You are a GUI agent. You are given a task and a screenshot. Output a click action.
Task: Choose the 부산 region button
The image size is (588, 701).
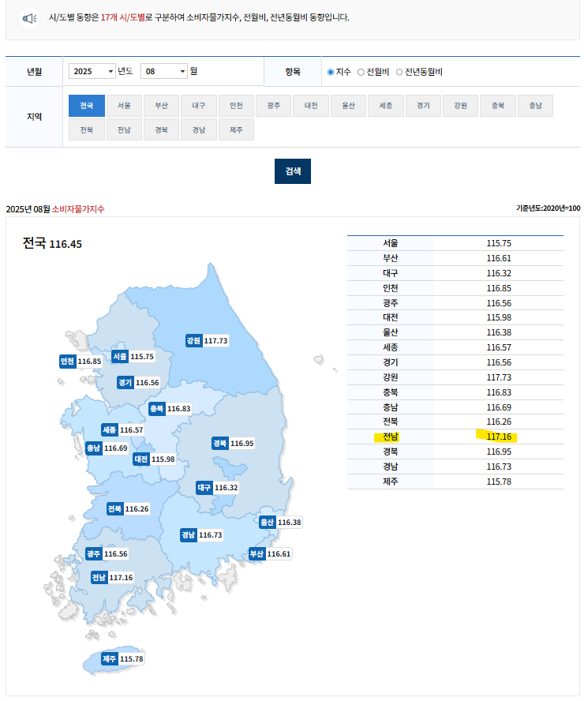(162, 106)
